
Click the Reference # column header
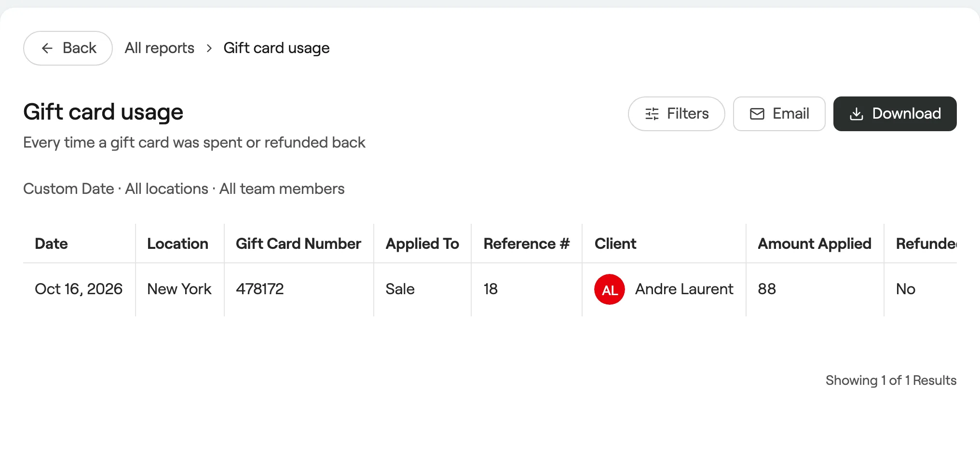[527, 244]
